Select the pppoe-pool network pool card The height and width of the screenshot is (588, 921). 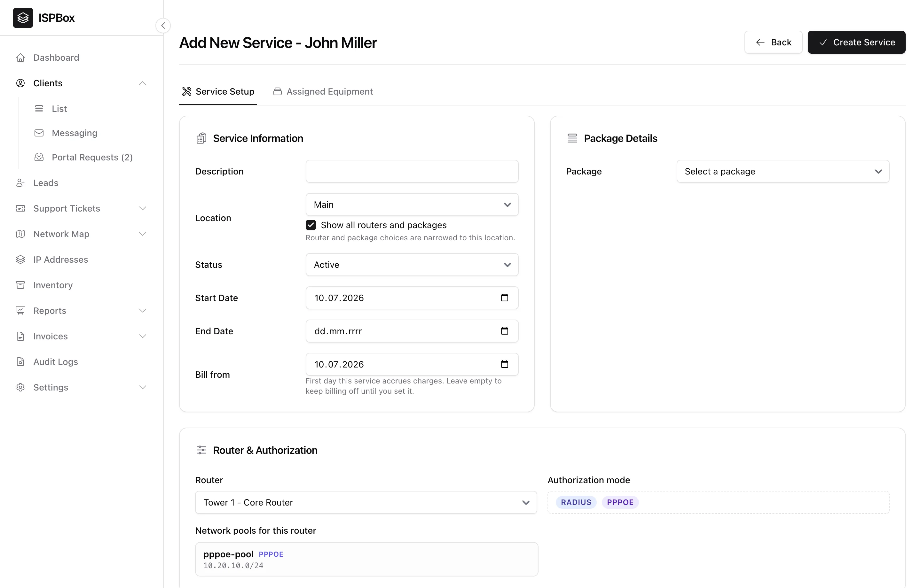366,559
